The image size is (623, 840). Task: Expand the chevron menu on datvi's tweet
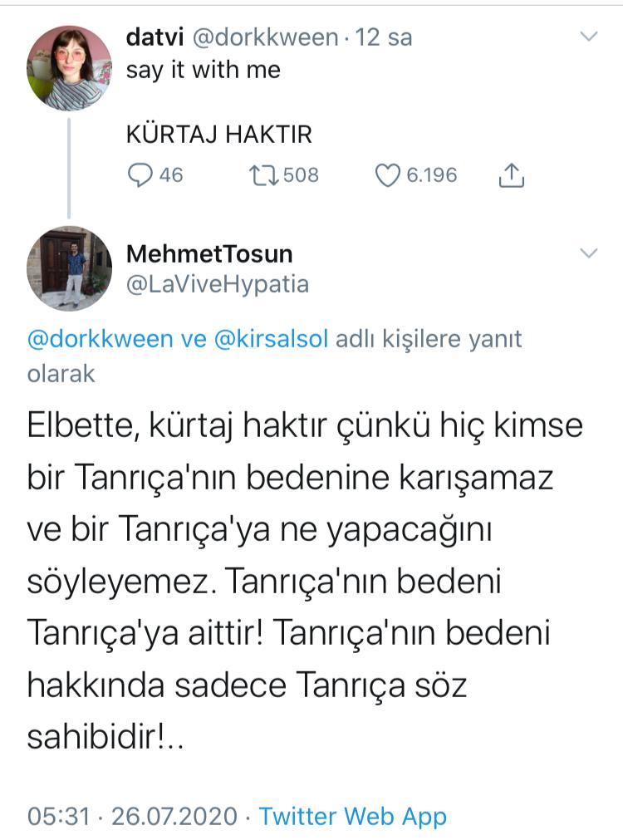(x=587, y=37)
